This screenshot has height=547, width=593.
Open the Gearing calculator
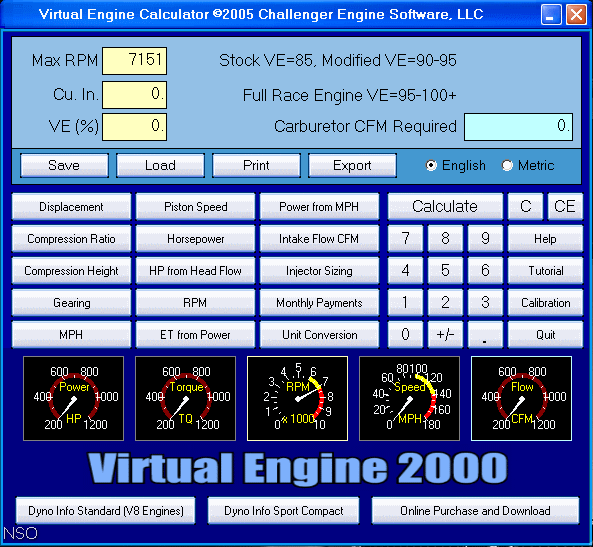click(x=71, y=303)
